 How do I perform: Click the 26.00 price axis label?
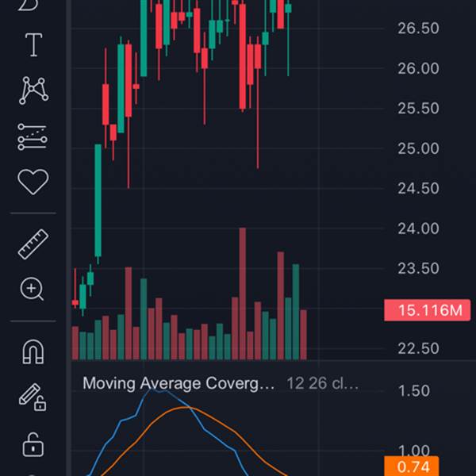click(418, 68)
